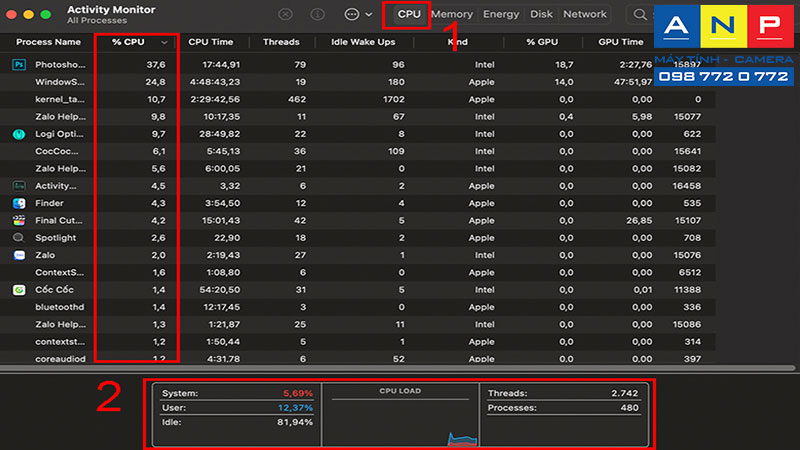The image size is (800, 450).
Task: Click the Idle 81,94% statistic
Action: [237, 422]
